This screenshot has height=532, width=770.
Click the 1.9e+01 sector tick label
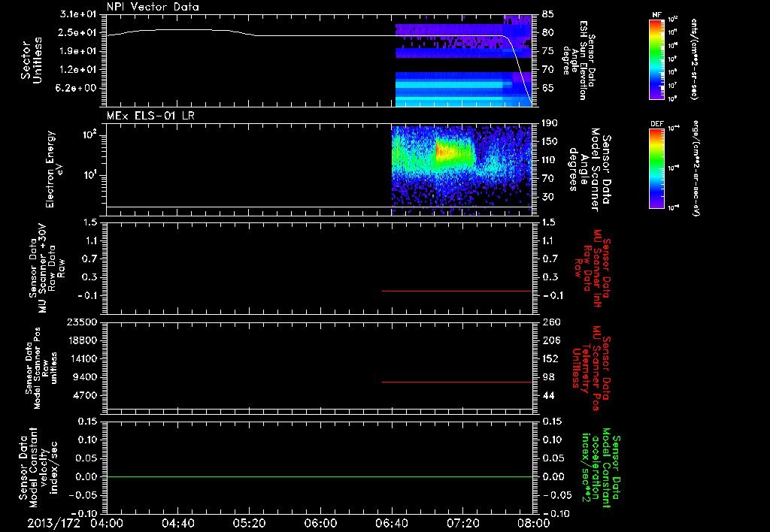pos(77,51)
